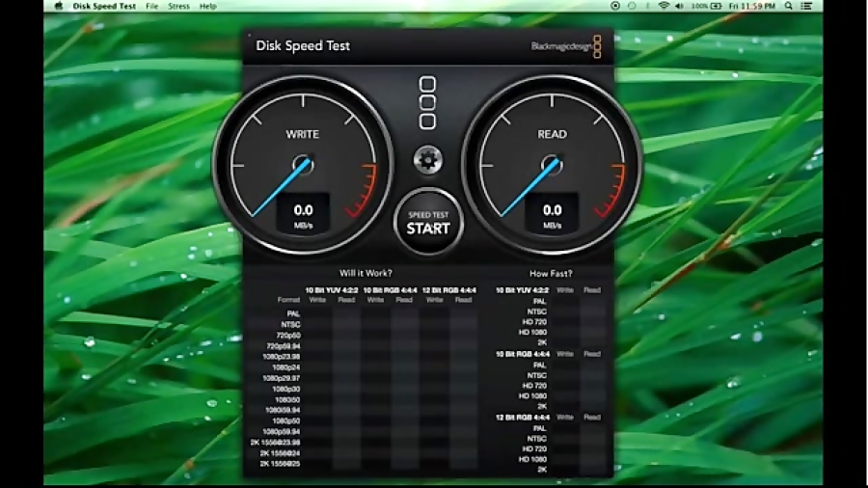
Task: Click the volume icon in menu bar
Action: click(679, 6)
